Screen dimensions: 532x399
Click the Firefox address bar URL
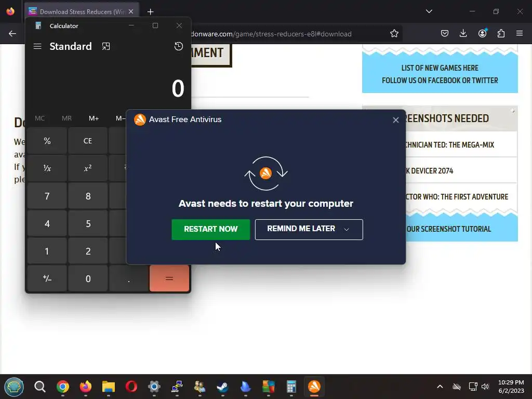(x=271, y=34)
